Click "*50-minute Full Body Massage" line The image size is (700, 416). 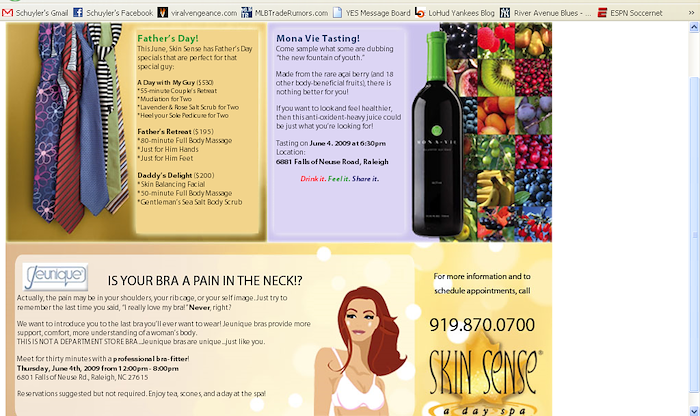click(x=184, y=193)
